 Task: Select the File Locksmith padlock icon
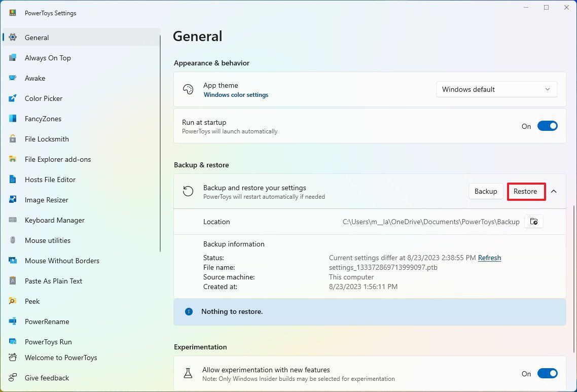[12, 139]
